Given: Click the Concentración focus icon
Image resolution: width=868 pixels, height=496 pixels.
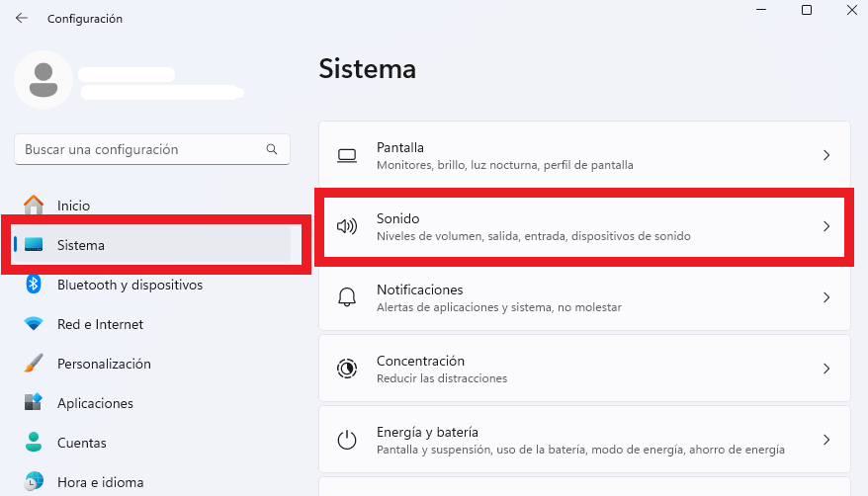Looking at the screenshot, I should (x=347, y=369).
